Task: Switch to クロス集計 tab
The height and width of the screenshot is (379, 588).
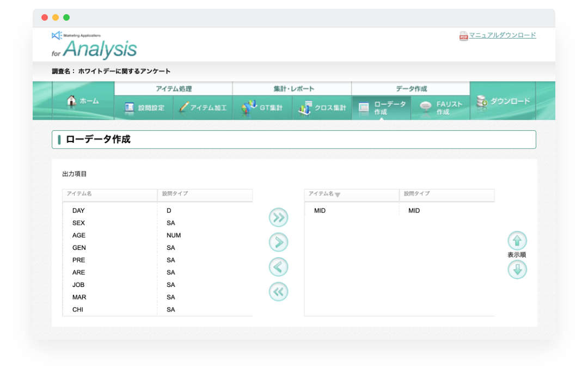Action: tap(322, 108)
